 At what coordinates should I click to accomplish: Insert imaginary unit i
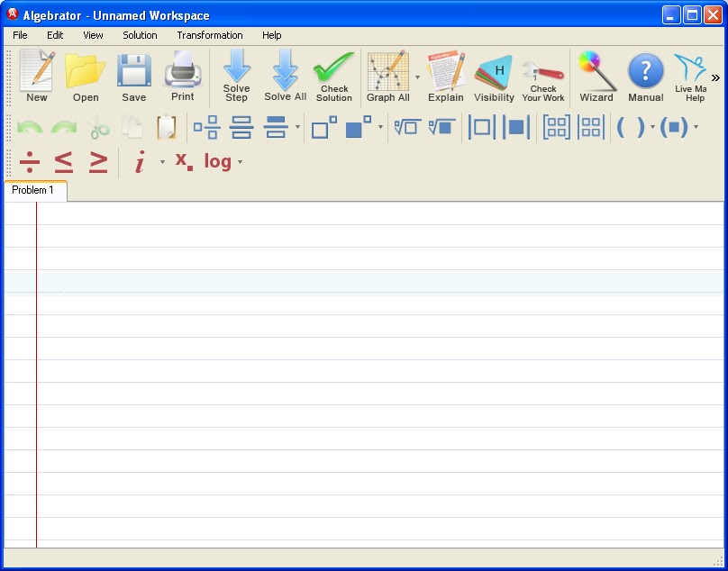(140, 162)
